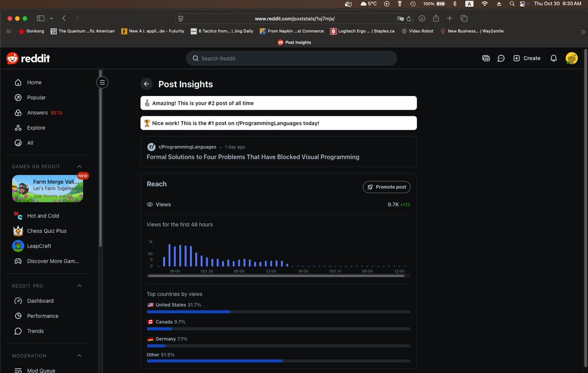The height and width of the screenshot is (373, 588).
Task: Open the macOS battery menu
Action: tap(440, 5)
